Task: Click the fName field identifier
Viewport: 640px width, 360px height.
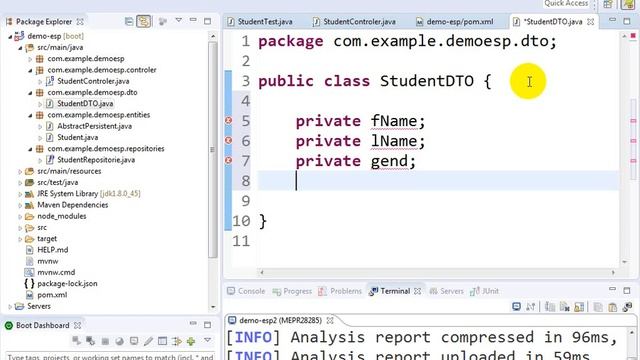Action: (x=394, y=121)
